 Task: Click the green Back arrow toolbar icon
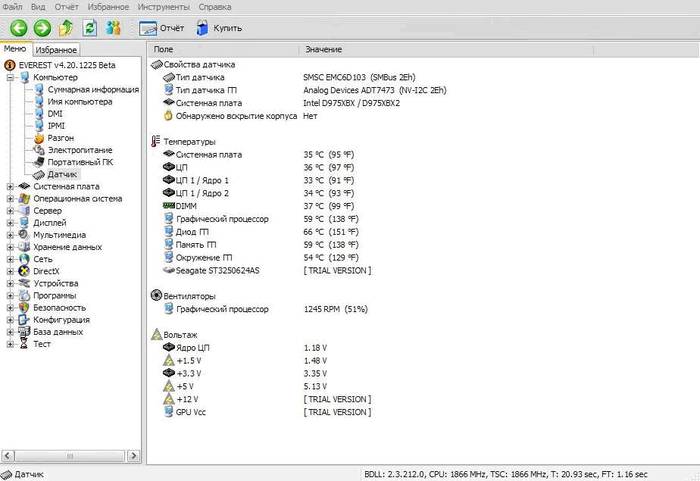click(x=17, y=27)
